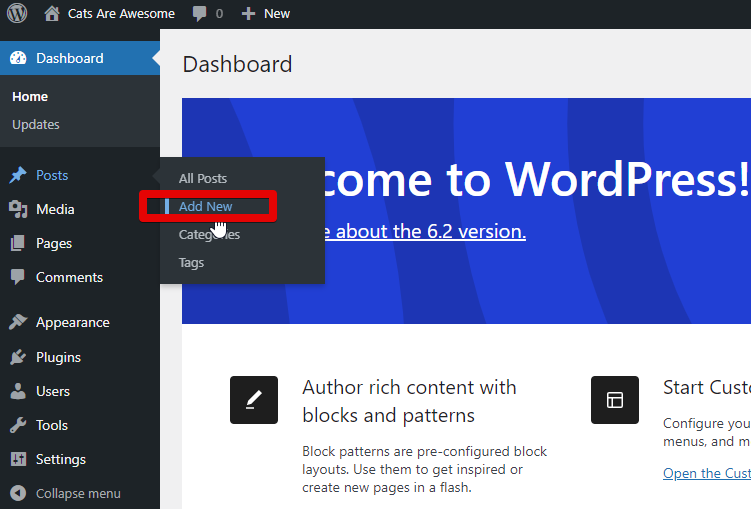Click the Pages icon in the sidebar

pyautogui.click(x=18, y=243)
